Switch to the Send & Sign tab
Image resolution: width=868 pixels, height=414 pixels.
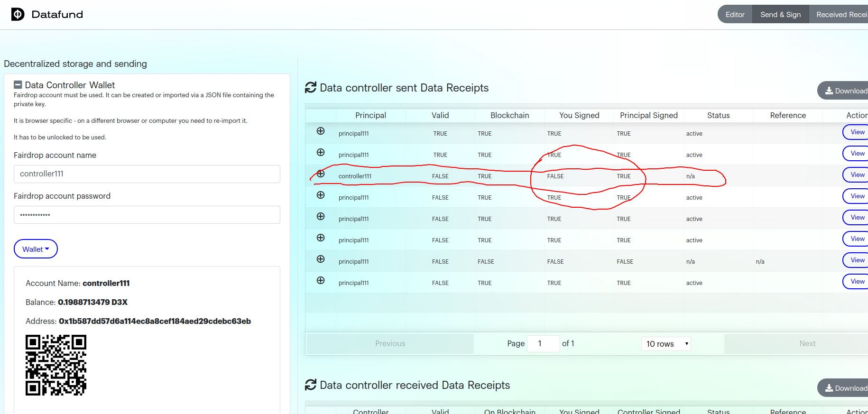pos(780,15)
